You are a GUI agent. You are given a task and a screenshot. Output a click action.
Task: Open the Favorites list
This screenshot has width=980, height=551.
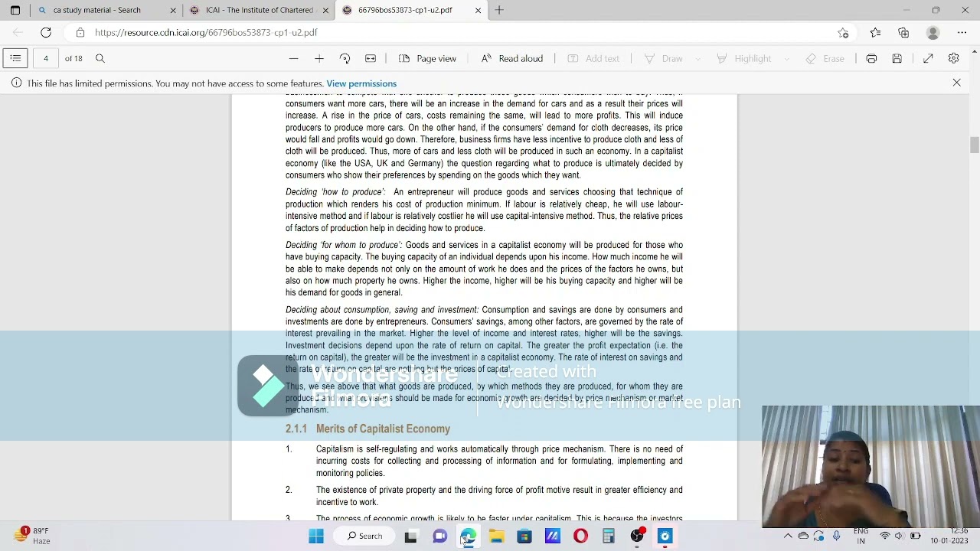coord(875,32)
